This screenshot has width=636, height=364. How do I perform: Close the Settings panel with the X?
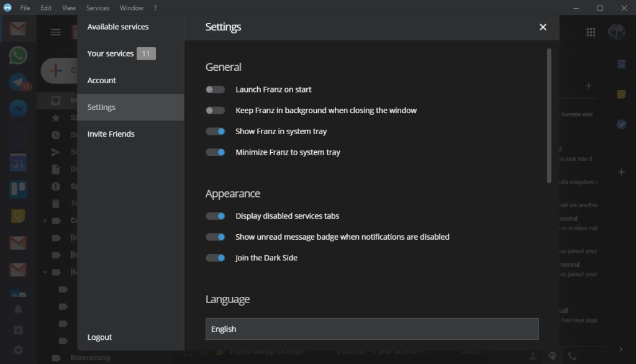(x=543, y=27)
